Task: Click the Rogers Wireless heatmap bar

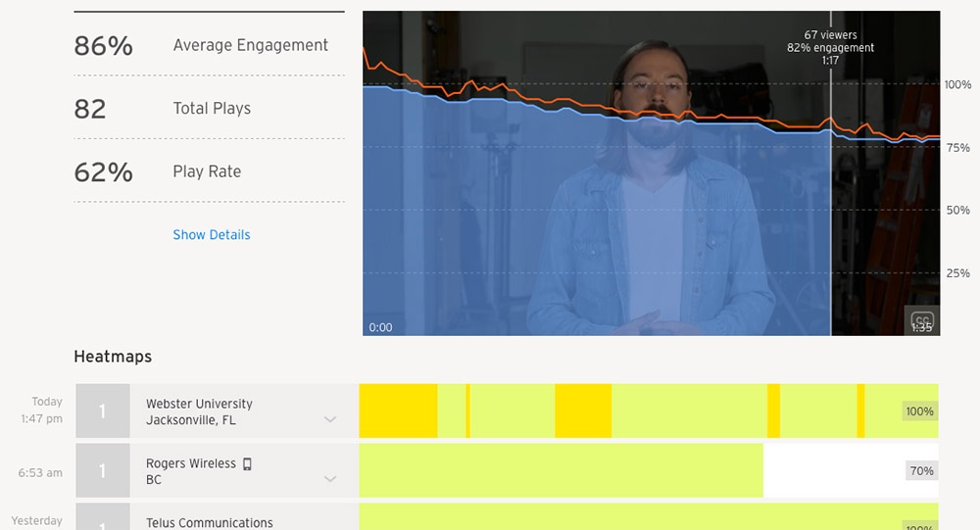Action: (561, 471)
